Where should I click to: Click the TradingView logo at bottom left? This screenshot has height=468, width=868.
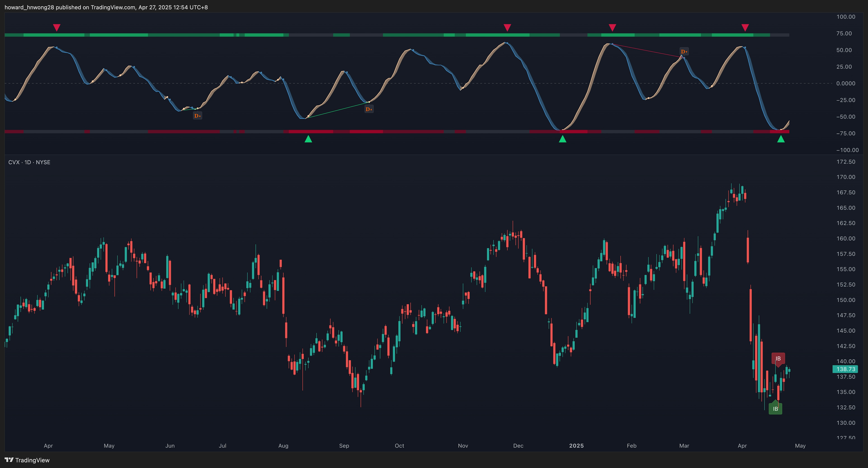27,460
